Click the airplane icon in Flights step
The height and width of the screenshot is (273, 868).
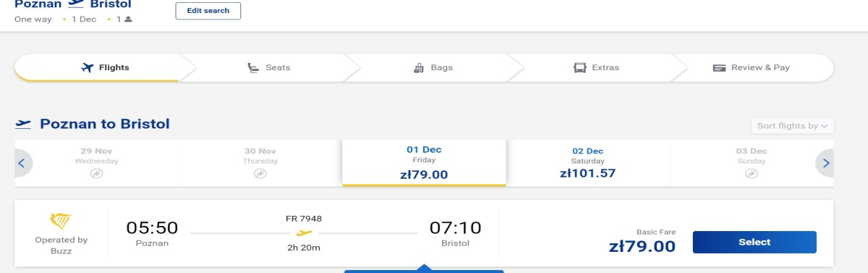click(x=88, y=68)
